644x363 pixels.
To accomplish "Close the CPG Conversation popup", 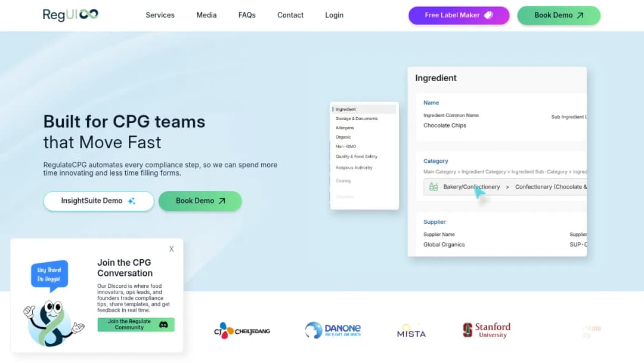I will (x=171, y=249).
